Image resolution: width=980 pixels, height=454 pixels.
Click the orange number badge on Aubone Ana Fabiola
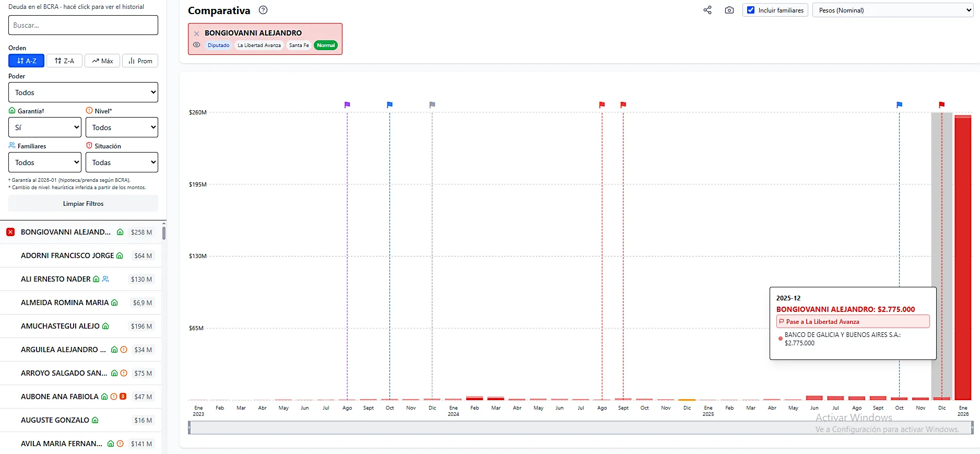tap(123, 397)
